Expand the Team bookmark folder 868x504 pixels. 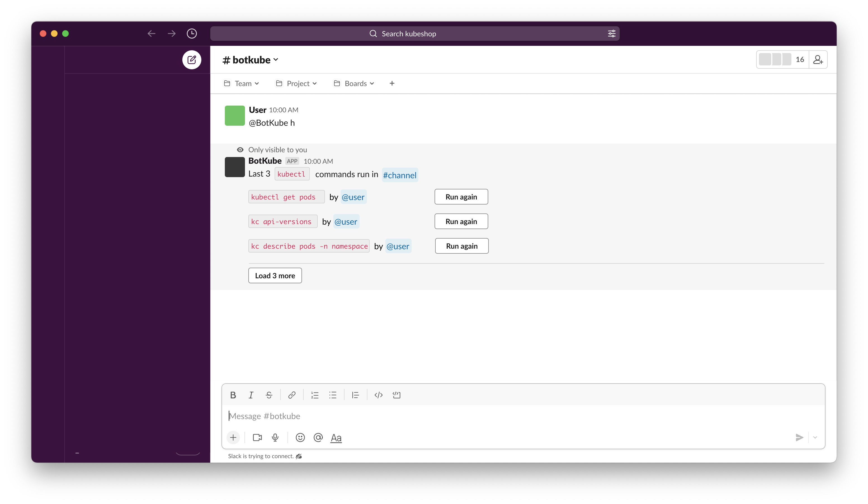241,84
